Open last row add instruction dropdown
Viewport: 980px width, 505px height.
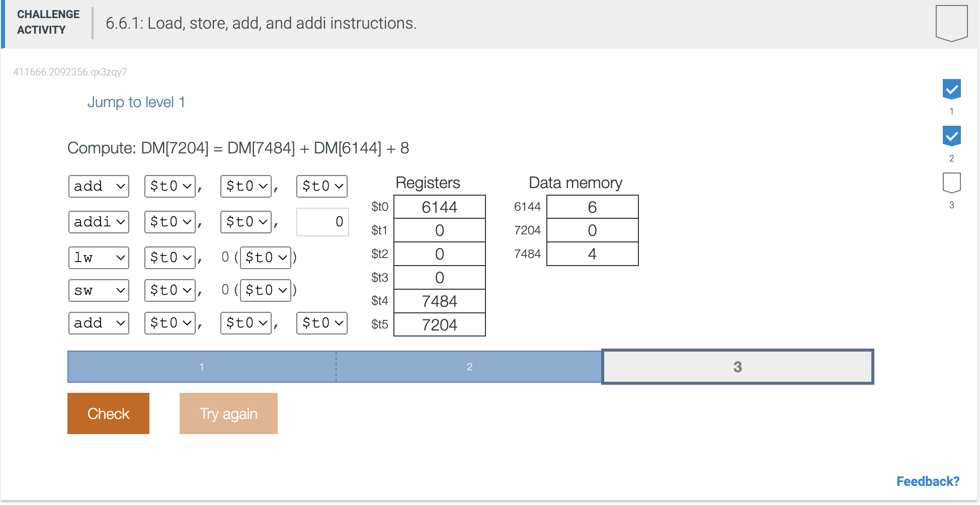tap(99, 323)
